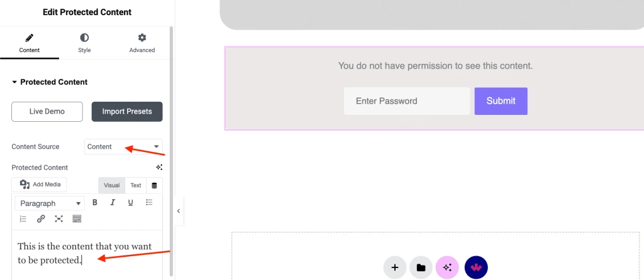Image resolution: width=644 pixels, height=280 pixels.
Task: Click the Import Presets button
Action: tap(127, 112)
